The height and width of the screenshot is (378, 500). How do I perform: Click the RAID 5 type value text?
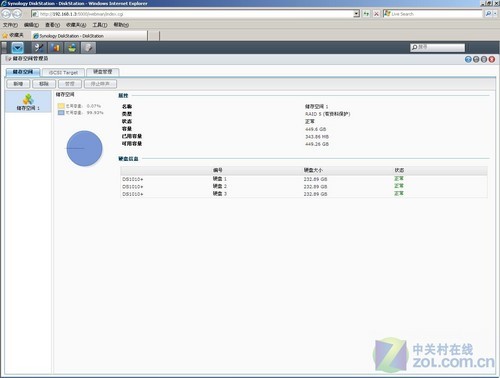(x=327, y=114)
